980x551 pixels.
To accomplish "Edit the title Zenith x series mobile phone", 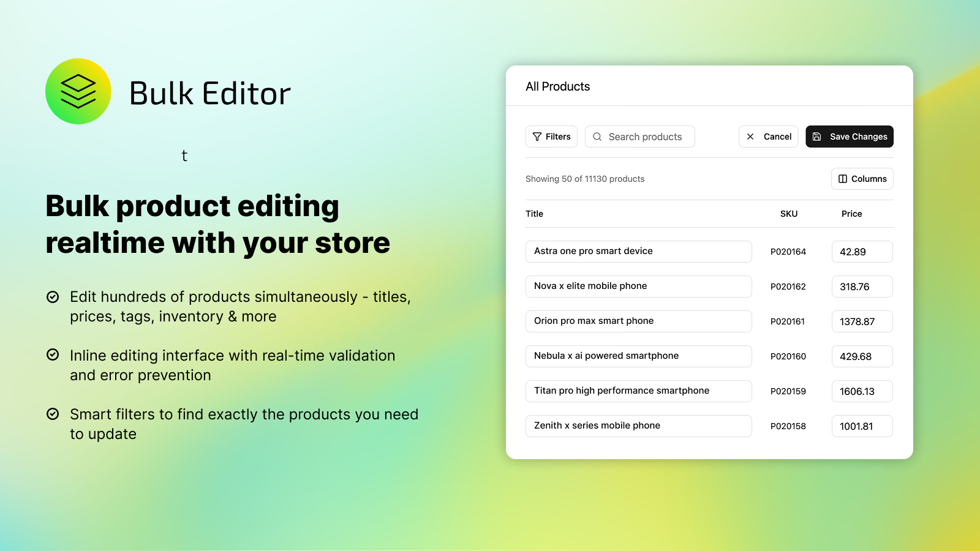I will [x=639, y=426].
